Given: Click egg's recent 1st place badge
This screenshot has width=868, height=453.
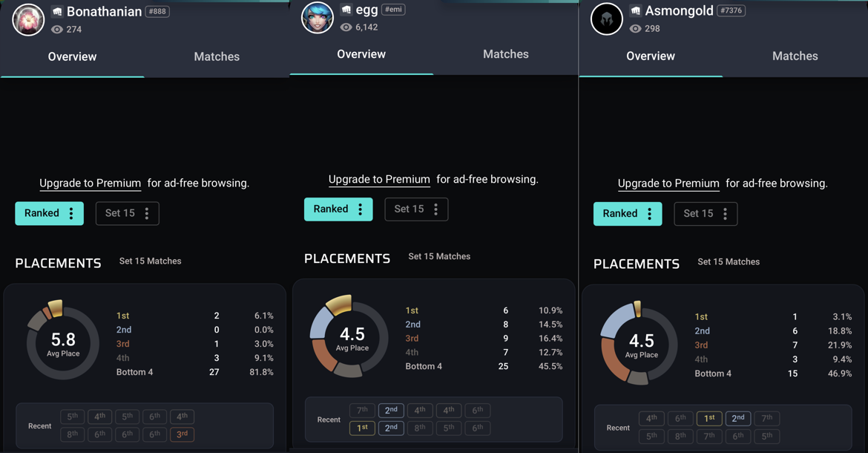Looking at the screenshot, I should click(362, 428).
